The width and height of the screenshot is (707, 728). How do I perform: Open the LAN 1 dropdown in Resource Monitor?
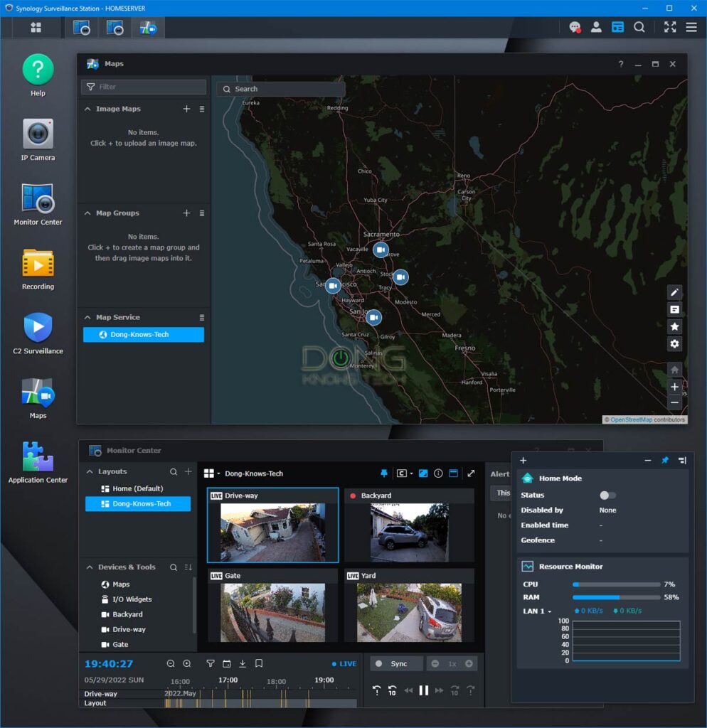click(x=537, y=611)
